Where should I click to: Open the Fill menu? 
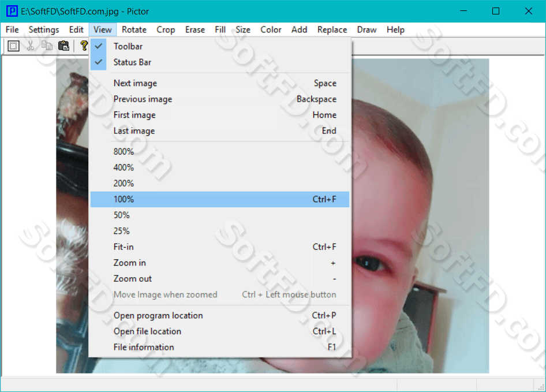pyautogui.click(x=220, y=29)
